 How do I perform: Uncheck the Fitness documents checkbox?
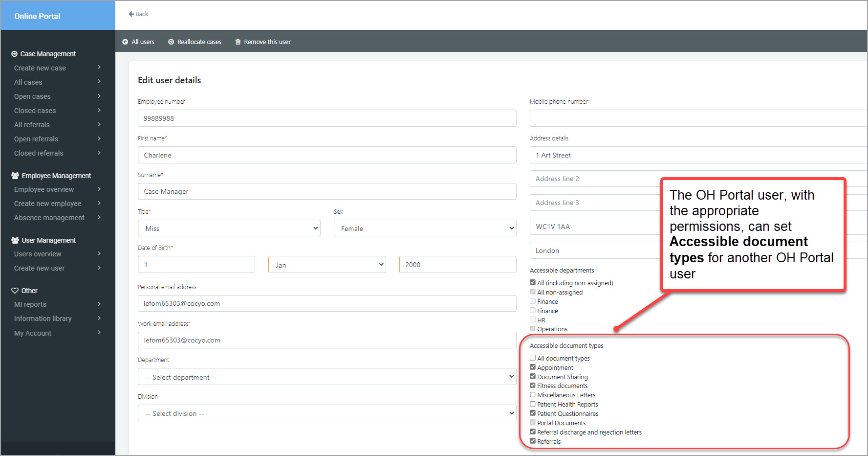click(533, 386)
